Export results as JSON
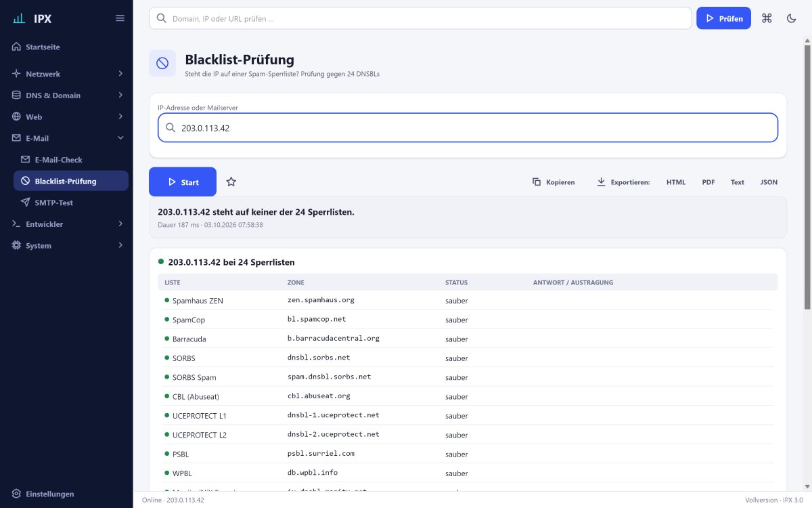The image size is (812, 508). (x=769, y=182)
